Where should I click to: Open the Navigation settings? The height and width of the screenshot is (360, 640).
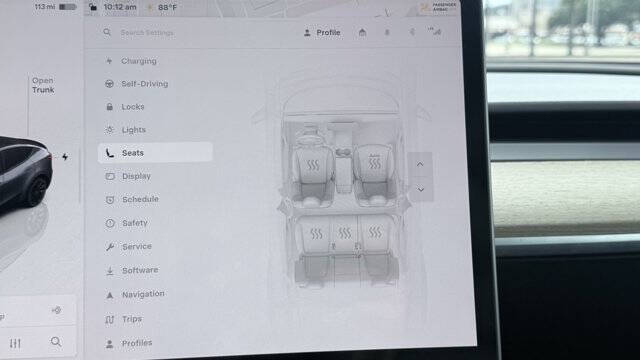click(x=136, y=294)
